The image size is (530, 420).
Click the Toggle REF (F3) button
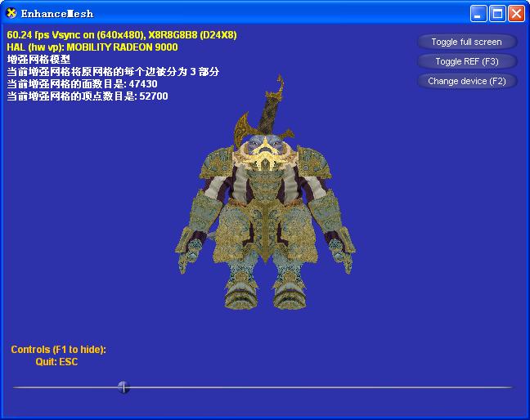click(x=466, y=61)
